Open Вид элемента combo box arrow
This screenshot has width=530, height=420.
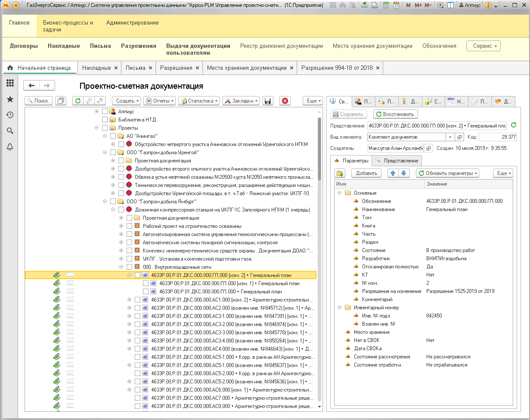tap(450, 137)
